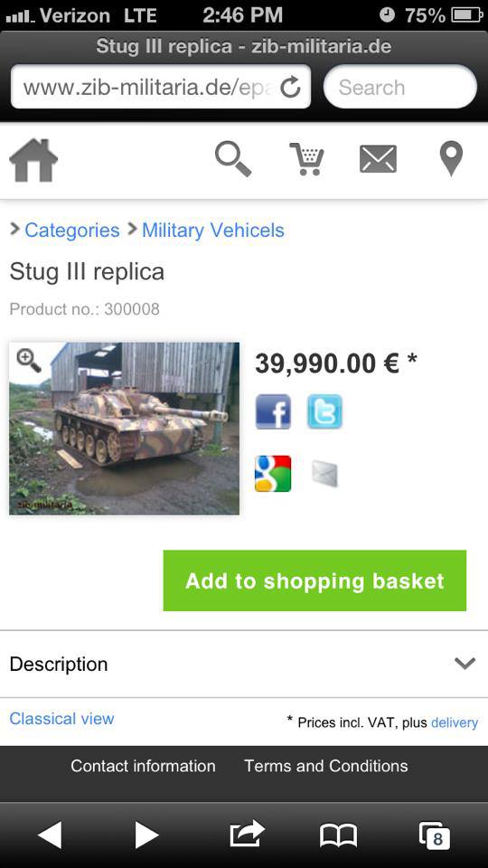Open site search via magnifying glass icon
The width and height of the screenshot is (488, 868).
coord(233,159)
